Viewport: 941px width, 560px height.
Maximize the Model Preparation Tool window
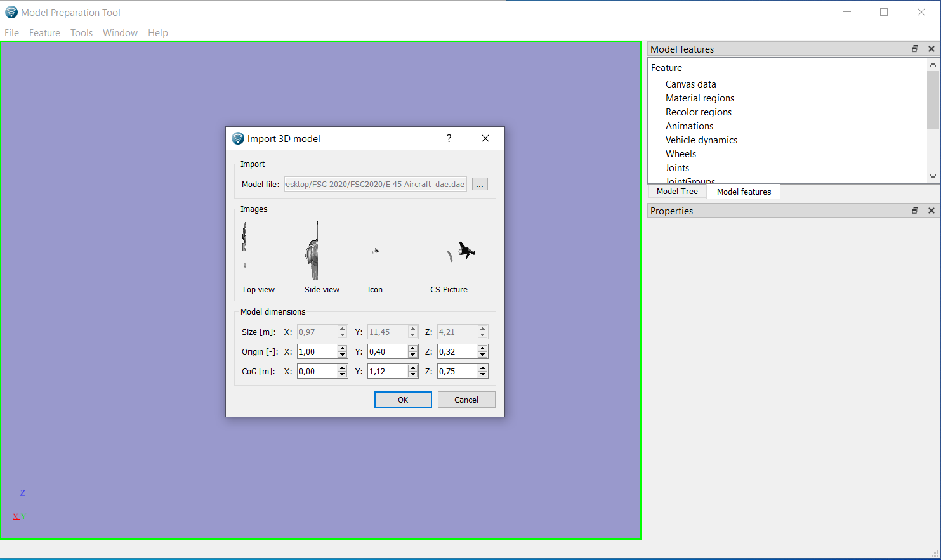[884, 12]
